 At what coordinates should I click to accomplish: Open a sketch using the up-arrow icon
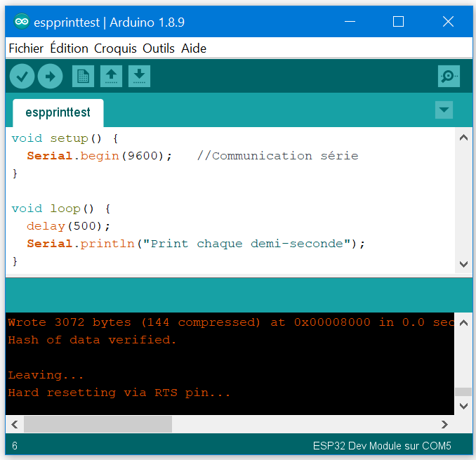(111, 77)
